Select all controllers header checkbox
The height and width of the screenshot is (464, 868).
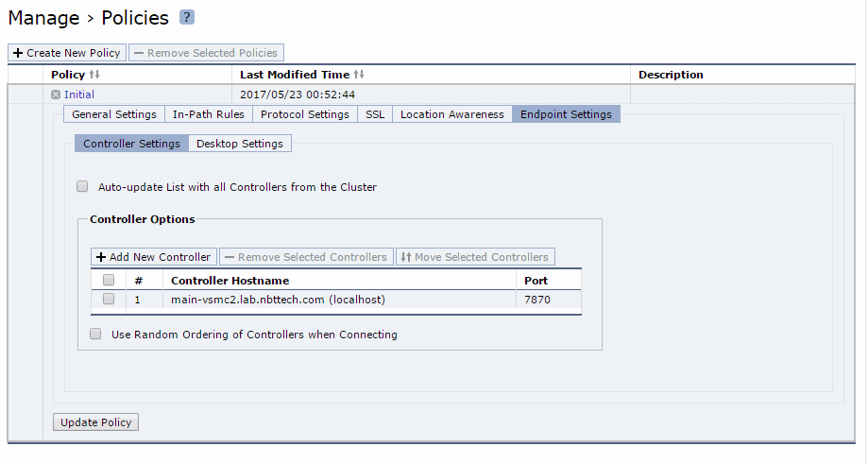[109, 280]
